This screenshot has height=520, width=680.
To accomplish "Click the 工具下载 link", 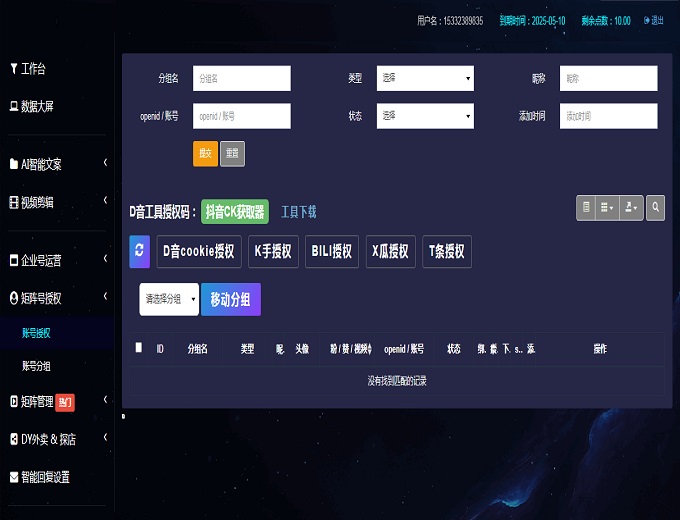I will (x=298, y=212).
